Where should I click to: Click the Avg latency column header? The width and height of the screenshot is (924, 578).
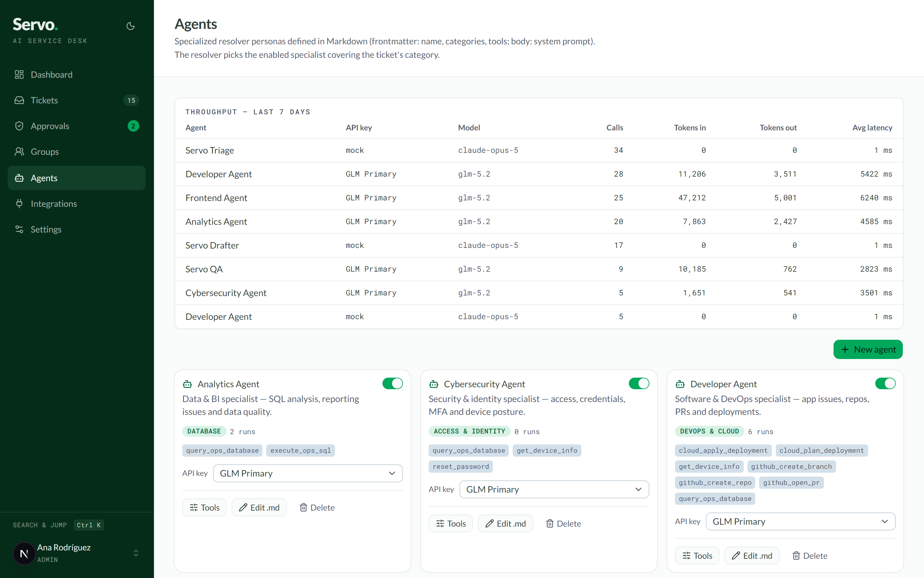[872, 128]
